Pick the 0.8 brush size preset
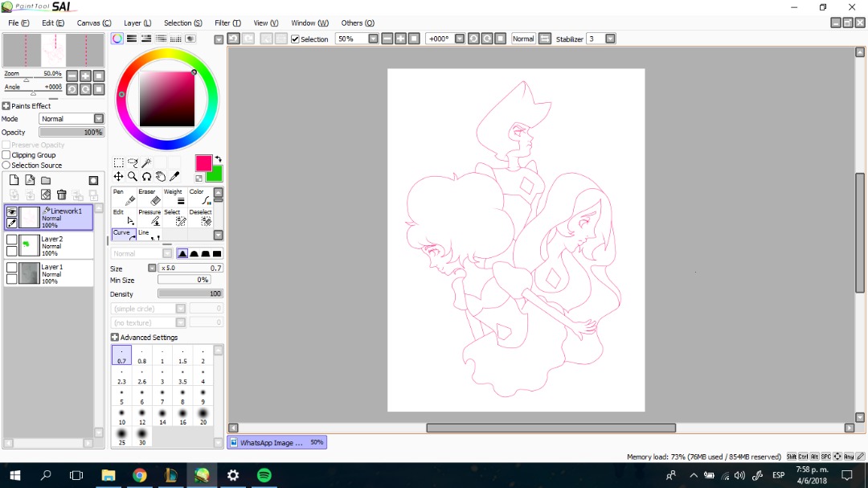This screenshot has width=868, height=488. (x=141, y=355)
